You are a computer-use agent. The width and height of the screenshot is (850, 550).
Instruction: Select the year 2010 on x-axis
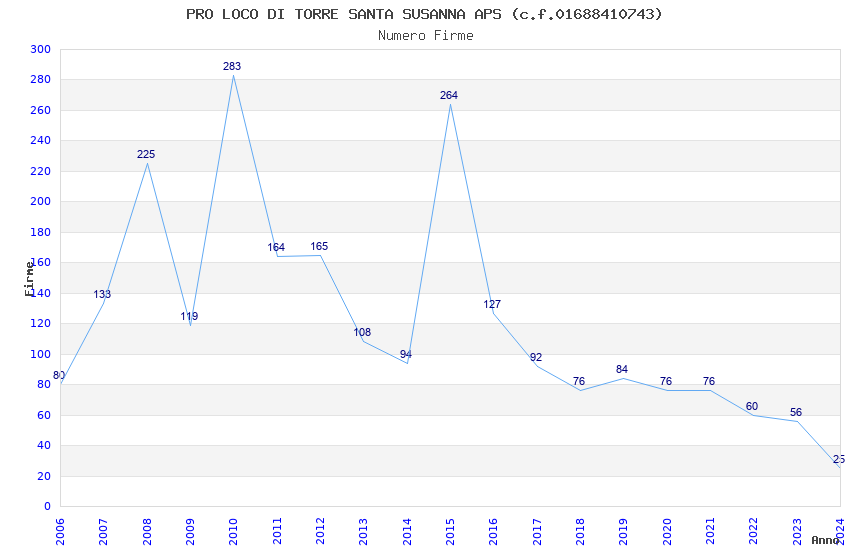click(x=233, y=532)
